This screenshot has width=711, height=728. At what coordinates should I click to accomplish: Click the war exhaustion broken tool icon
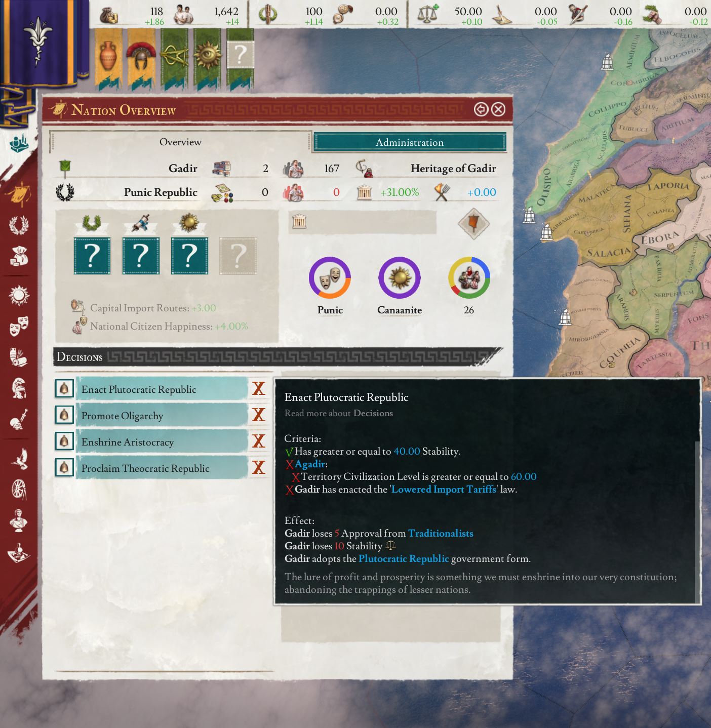pyautogui.click(x=501, y=14)
